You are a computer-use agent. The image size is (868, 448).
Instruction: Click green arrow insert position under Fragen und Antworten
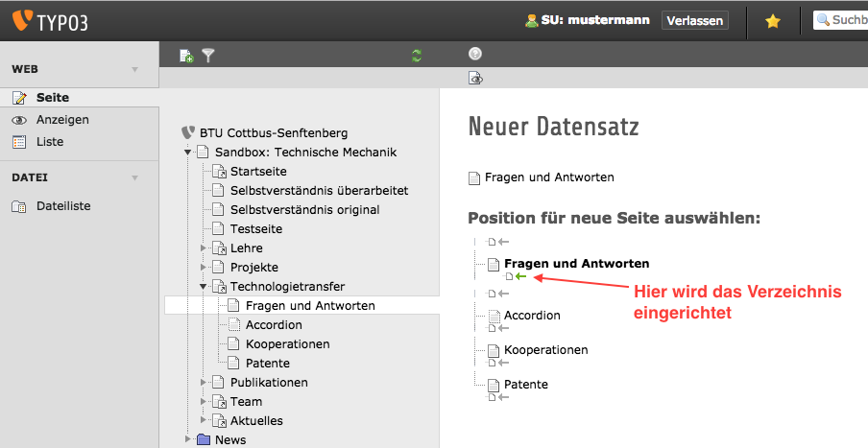pyautogui.click(x=521, y=276)
